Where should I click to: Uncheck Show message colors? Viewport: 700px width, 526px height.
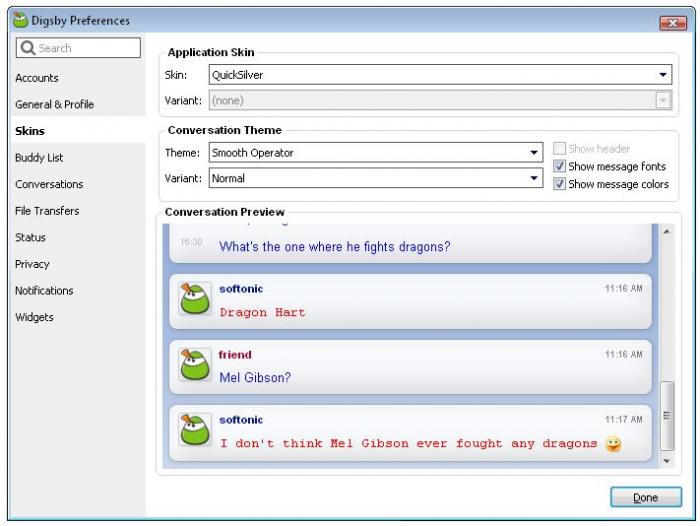pos(559,184)
